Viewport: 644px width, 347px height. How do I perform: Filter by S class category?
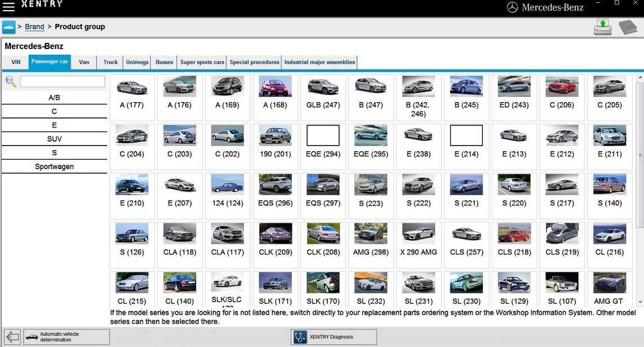point(54,152)
